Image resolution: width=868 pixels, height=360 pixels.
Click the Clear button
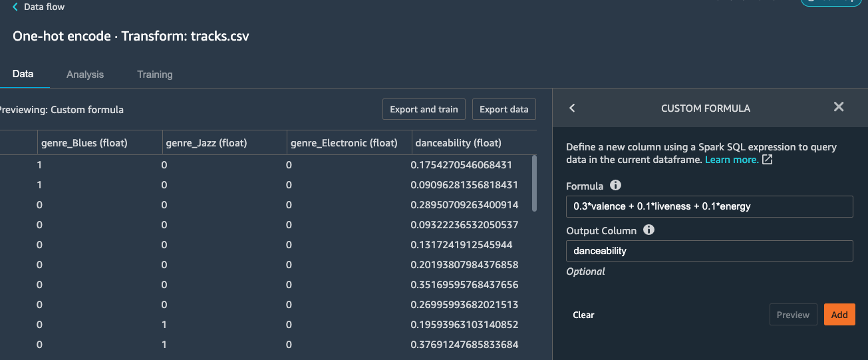[x=583, y=315]
